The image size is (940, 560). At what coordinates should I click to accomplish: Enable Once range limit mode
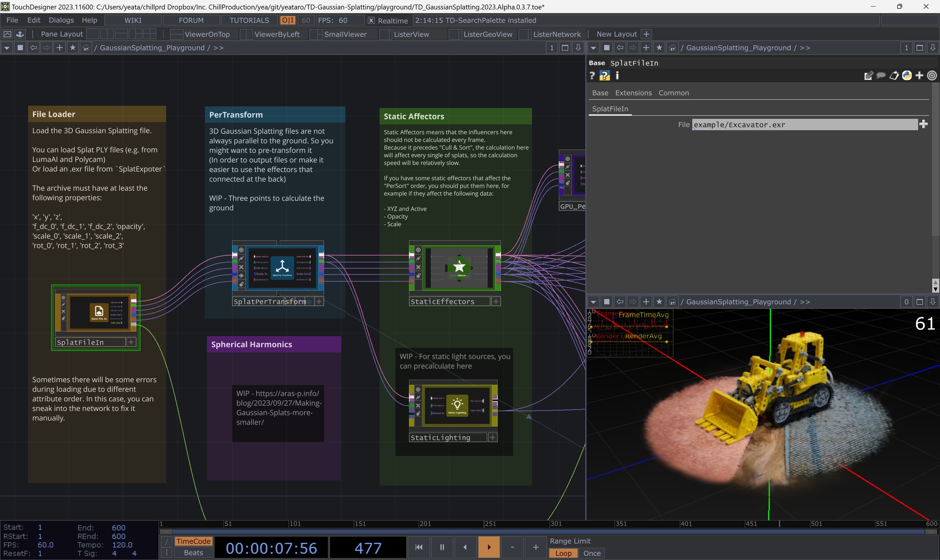592,553
